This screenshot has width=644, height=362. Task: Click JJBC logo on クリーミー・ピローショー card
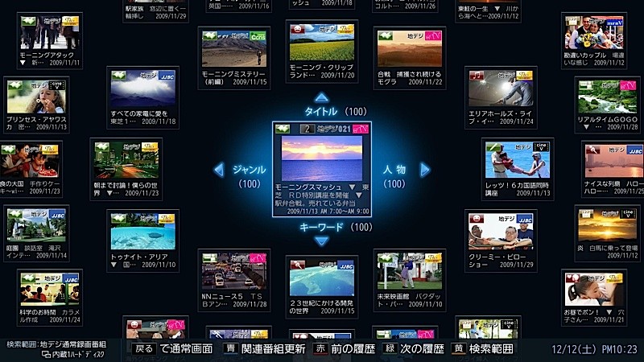click(526, 220)
